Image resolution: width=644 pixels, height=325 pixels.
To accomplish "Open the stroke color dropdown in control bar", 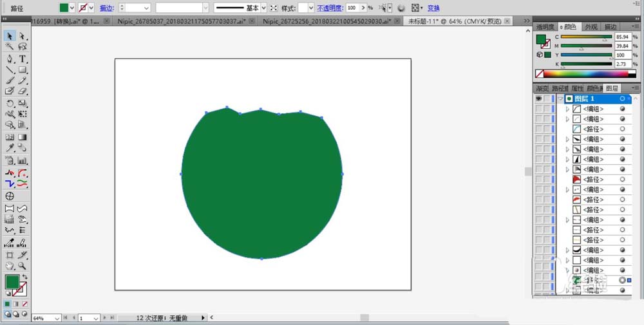I will [x=91, y=8].
